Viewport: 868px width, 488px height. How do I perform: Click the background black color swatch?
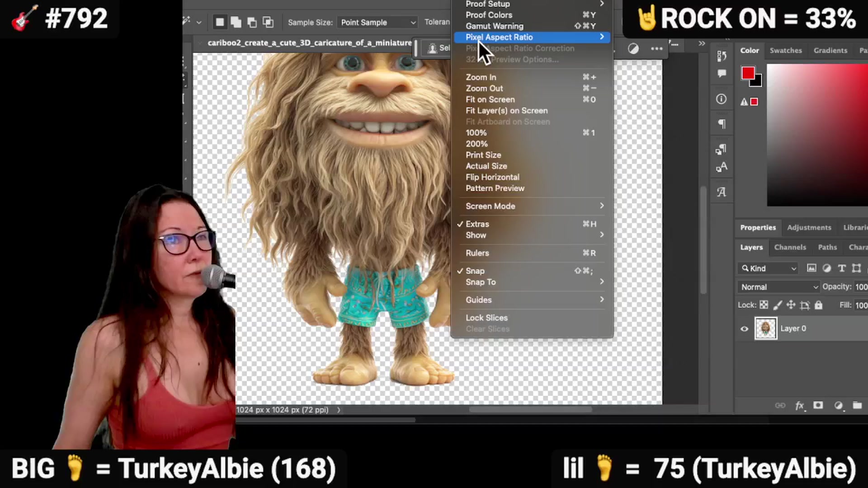[757, 82]
